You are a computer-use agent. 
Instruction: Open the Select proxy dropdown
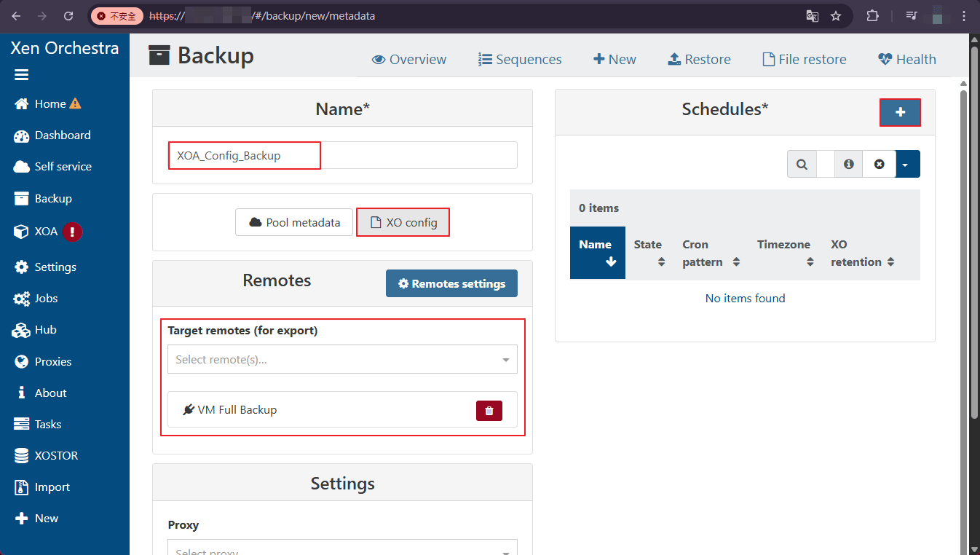coord(342,547)
